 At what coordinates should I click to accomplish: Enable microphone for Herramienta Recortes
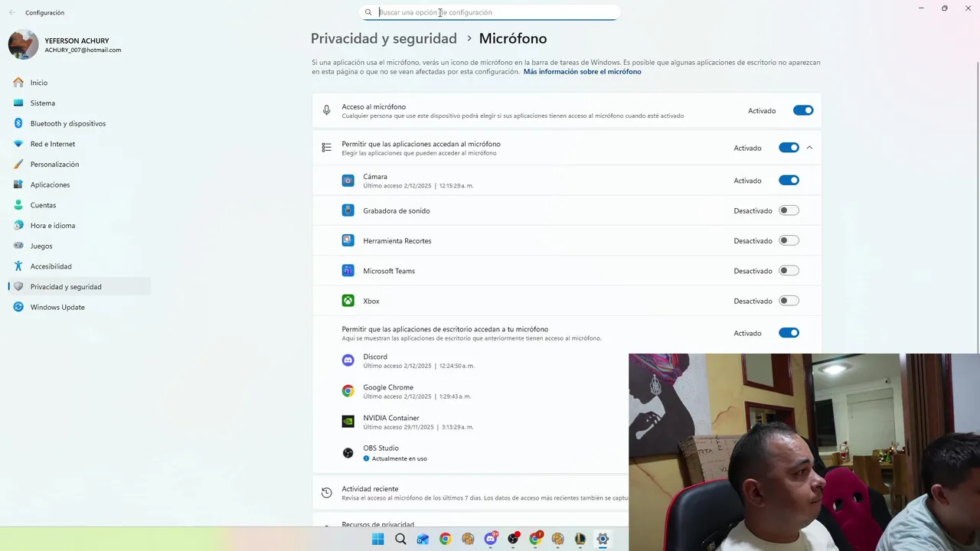789,240
